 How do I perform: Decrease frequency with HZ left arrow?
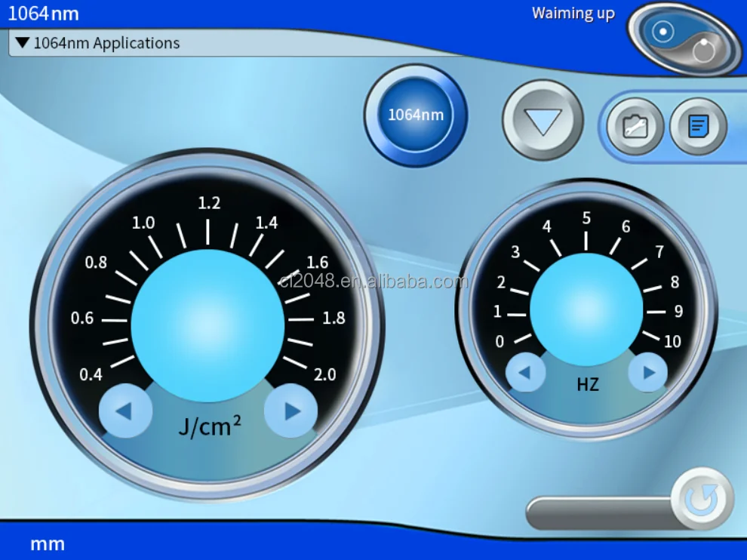[525, 372]
